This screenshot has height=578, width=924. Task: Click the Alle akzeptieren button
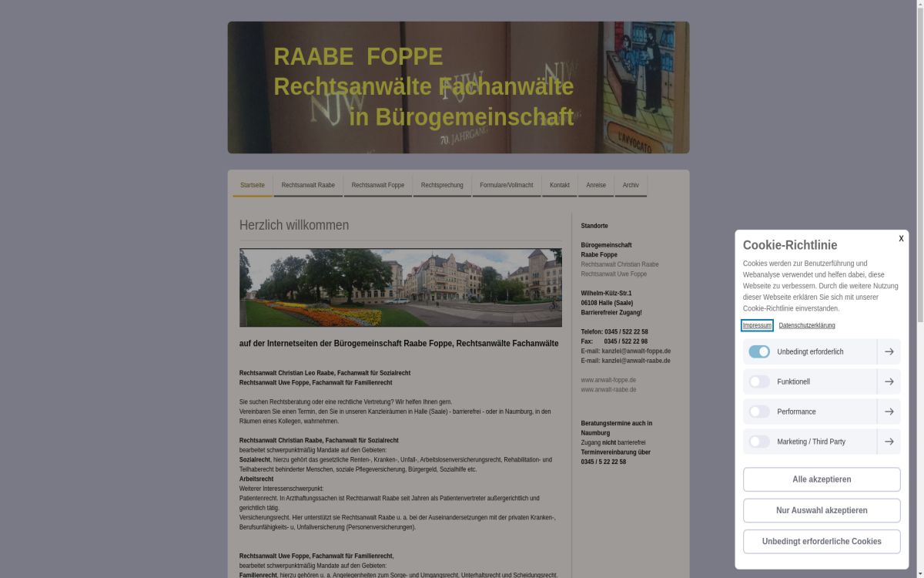821,479
